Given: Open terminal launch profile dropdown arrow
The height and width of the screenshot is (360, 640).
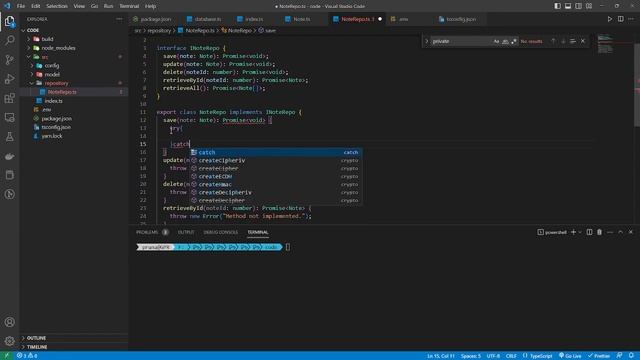Looking at the screenshot, I should tap(580, 232).
